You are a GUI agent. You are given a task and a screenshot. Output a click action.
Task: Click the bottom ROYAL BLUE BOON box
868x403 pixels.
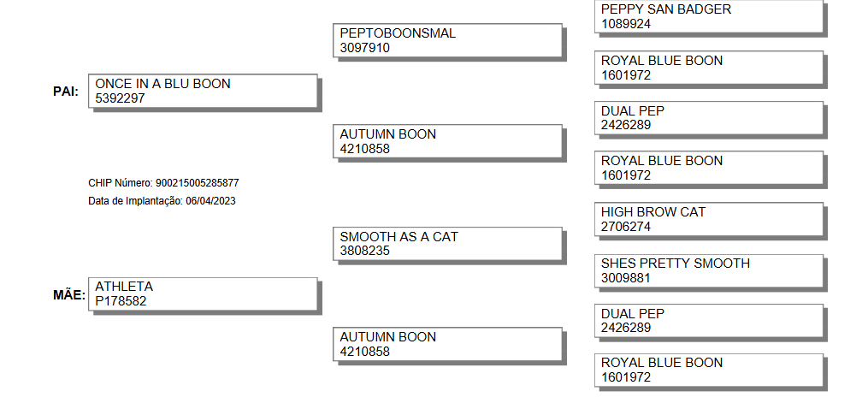pyautogui.click(x=709, y=370)
